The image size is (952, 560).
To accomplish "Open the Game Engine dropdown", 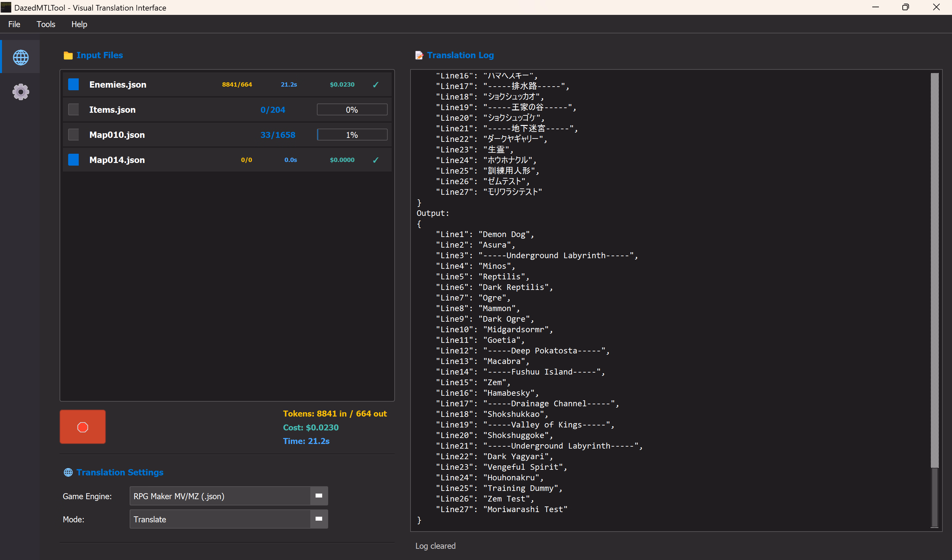I will coord(229,496).
